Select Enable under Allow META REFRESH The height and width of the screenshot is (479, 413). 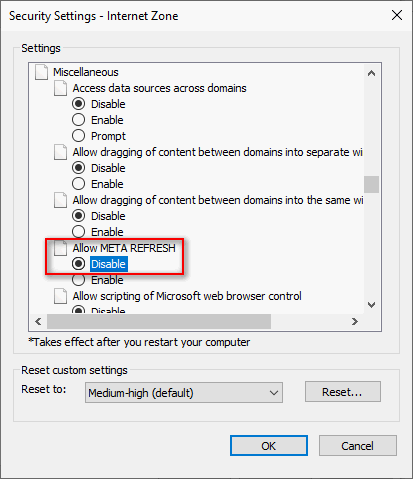point(78,280)
